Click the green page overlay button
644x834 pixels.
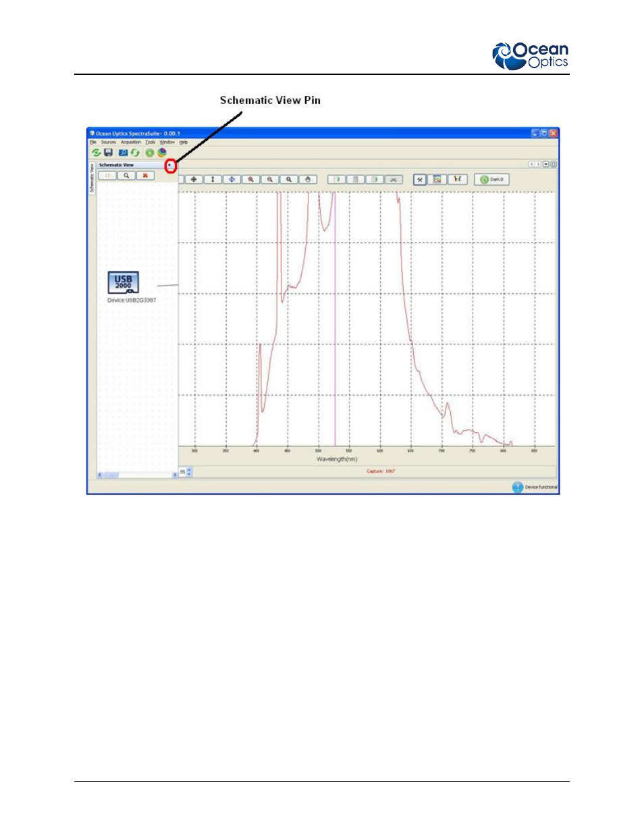(x=336, y=180)
